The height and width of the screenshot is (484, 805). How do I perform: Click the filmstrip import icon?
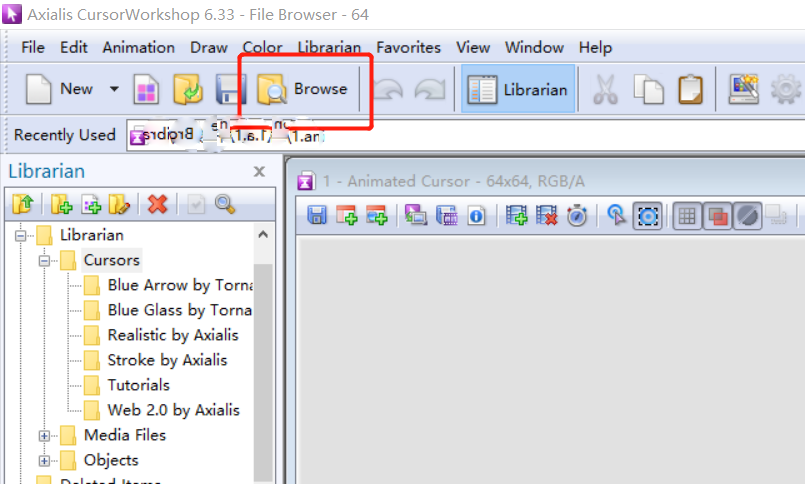tap(446, 215)
